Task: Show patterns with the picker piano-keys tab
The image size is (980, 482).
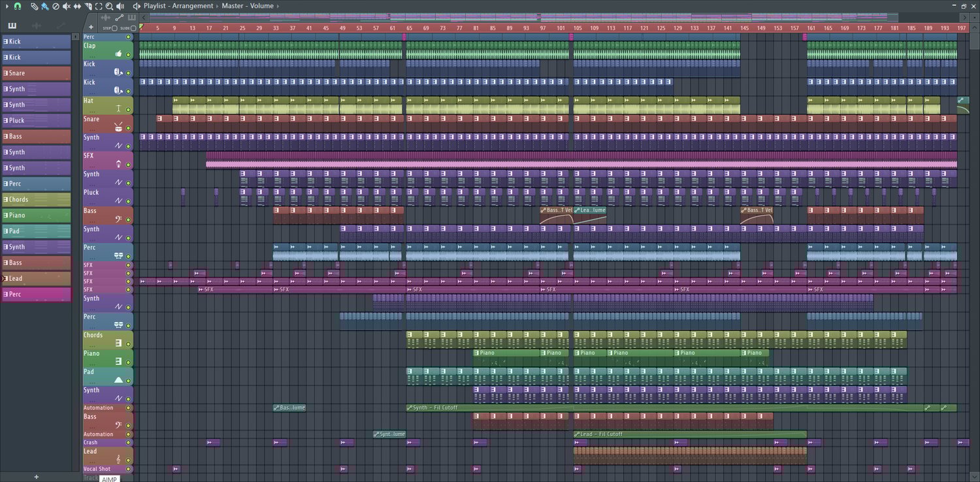Action: [12, 25]
